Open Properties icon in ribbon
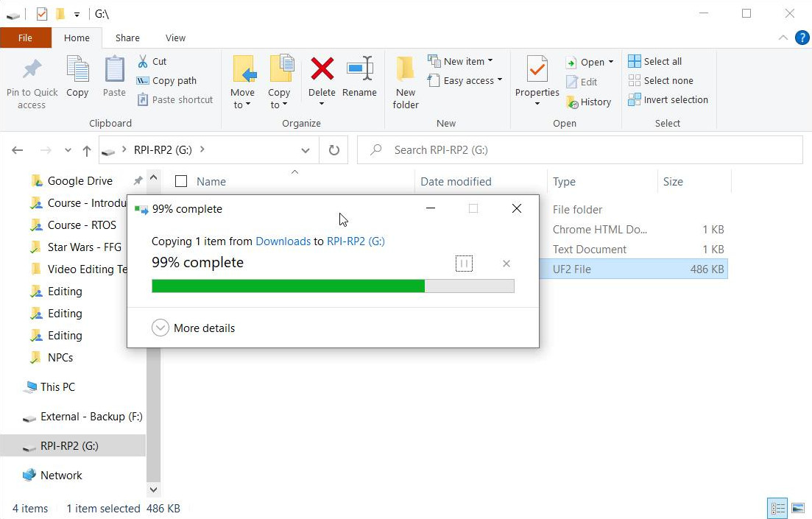812x519 pixels. (x=537, y=70)
